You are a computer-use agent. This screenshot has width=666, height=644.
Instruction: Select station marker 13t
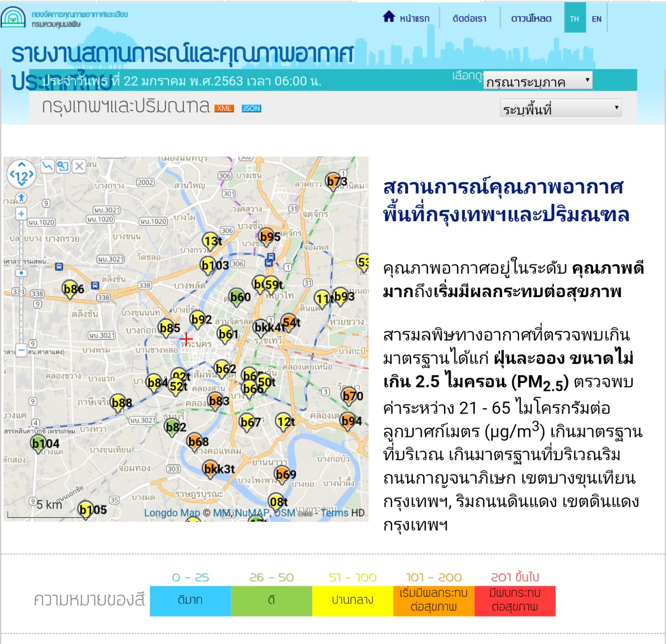(x=210, y=241)
